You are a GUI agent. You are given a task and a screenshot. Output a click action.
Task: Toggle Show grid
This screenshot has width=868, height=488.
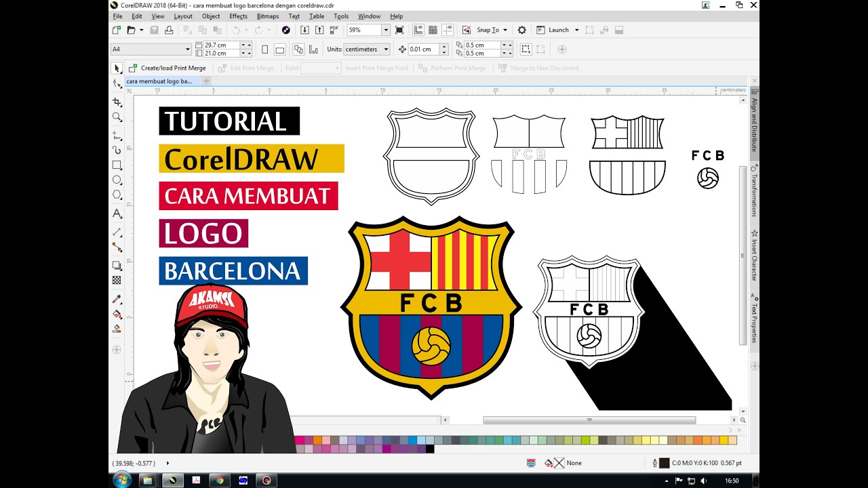point(432,30)
